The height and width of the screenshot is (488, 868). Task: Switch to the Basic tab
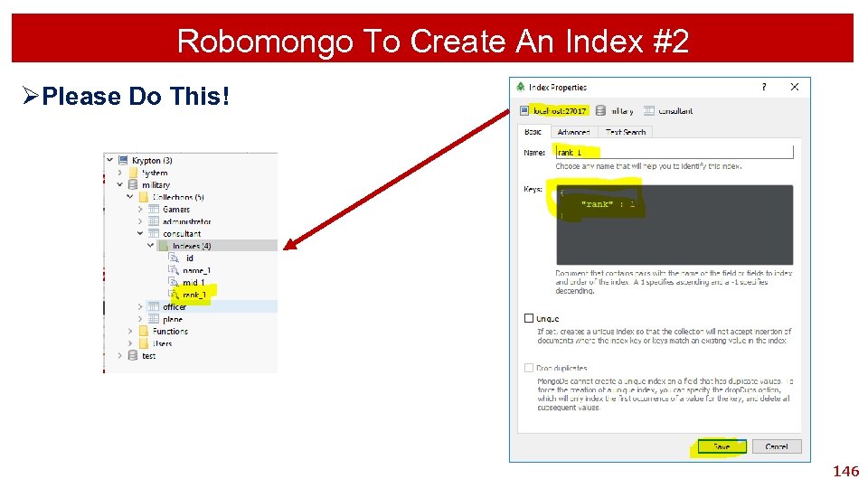533,132
